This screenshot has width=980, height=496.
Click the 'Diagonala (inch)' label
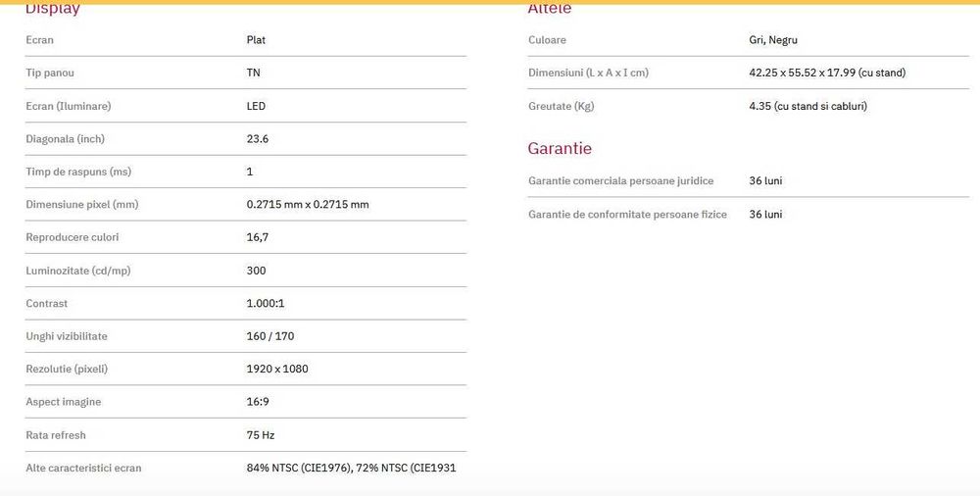pyautogui.click(x=65, y=139)
